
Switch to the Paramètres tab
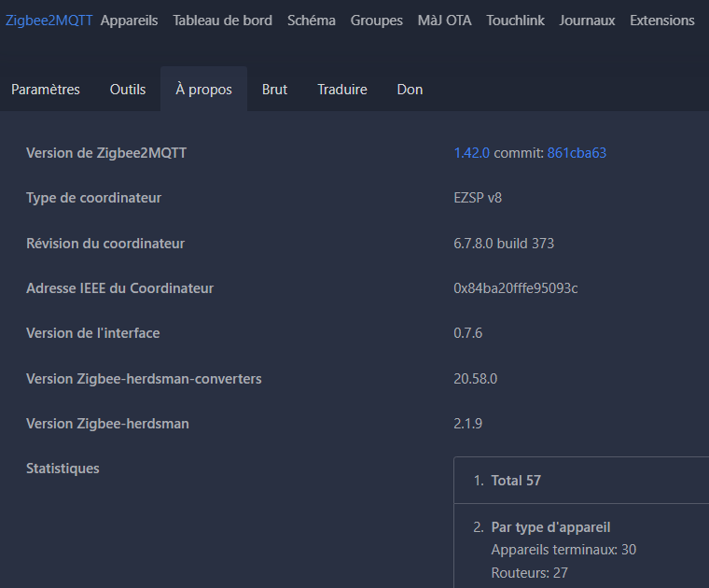pos(46,90)
